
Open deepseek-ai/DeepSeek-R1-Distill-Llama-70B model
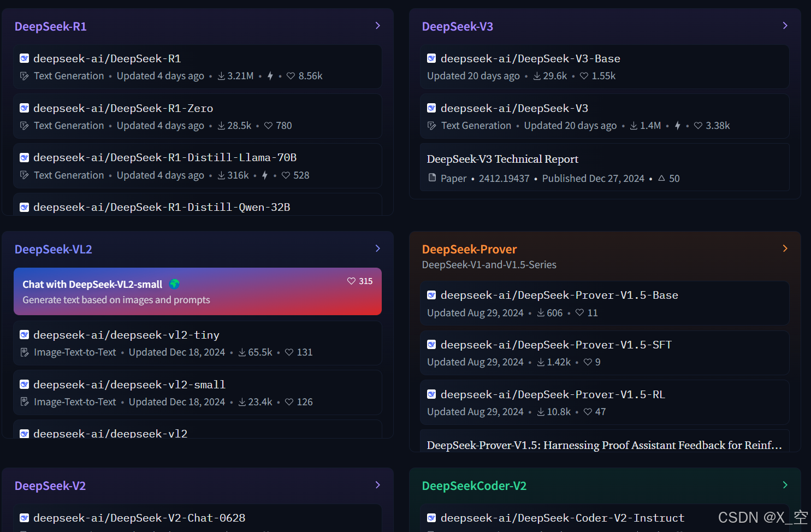(197, 166)
